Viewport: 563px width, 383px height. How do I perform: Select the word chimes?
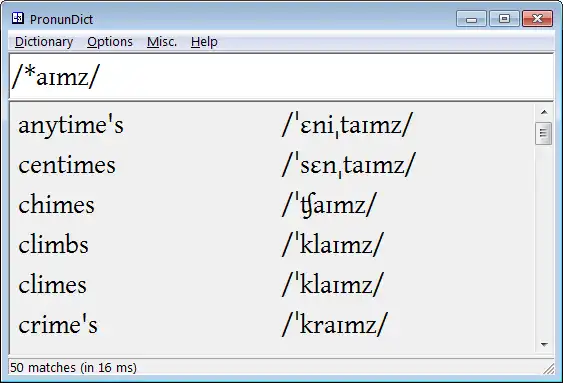click(56, 205)
